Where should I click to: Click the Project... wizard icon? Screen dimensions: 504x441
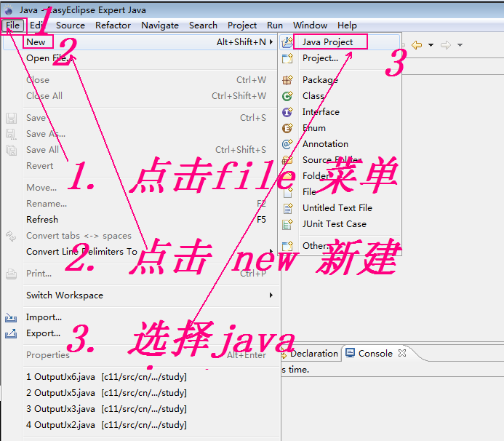point(287,58)
